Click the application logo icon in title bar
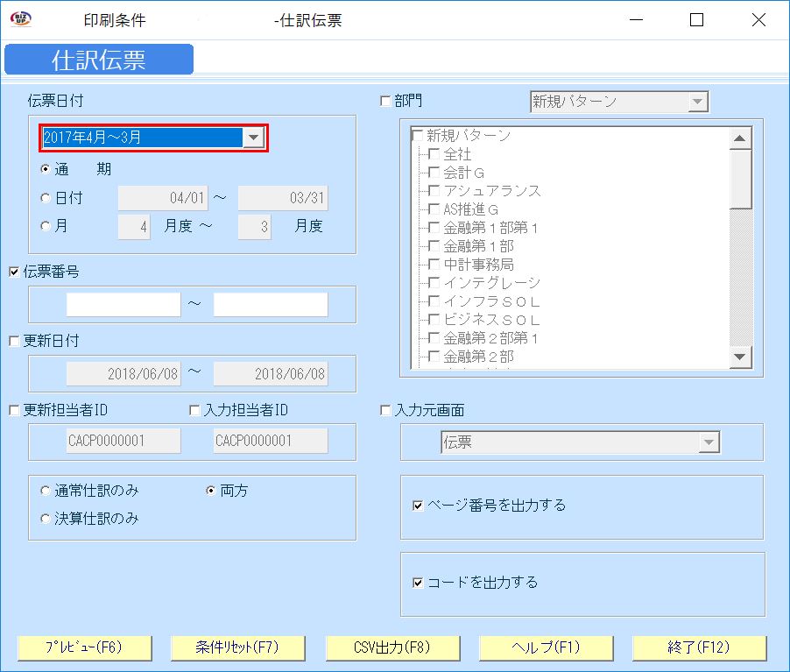The width and height of the screenshot is (790, 672). tap(21, 18)
